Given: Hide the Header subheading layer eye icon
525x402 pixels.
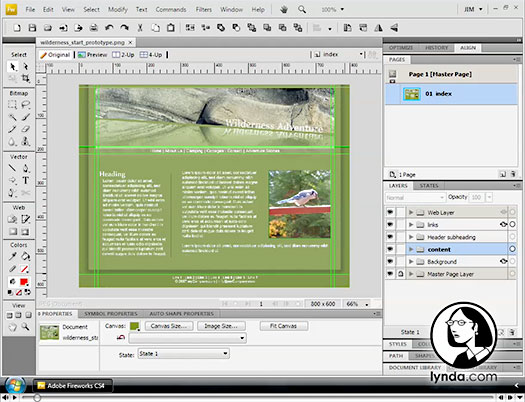Looking at the screenshot, I should click(390, 237).
